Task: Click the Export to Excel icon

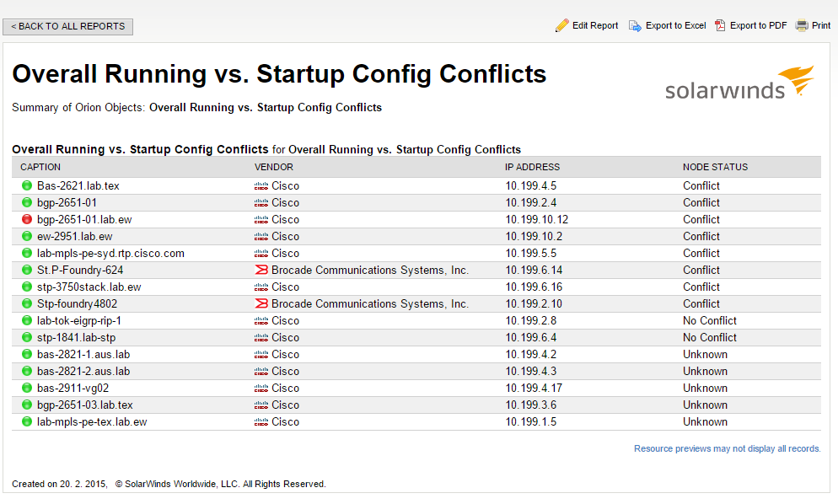Action: click(x=635, y=26)
